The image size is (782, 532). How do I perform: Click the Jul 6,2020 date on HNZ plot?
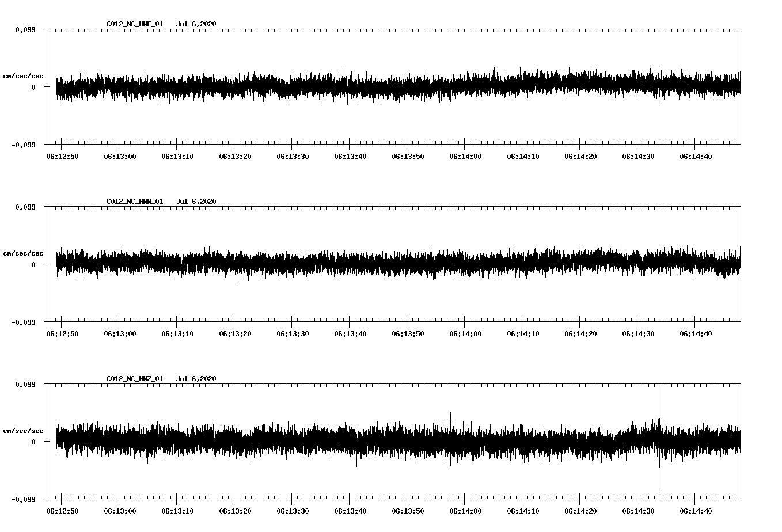point(196,379)
